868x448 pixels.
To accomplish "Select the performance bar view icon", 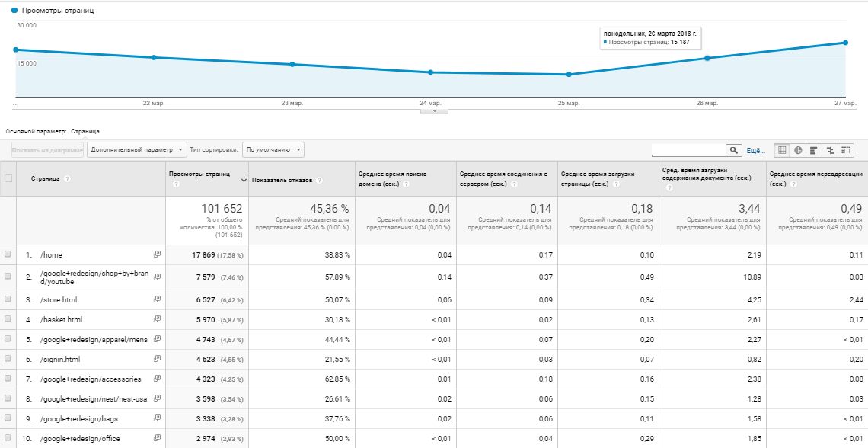I will point(814,150).
